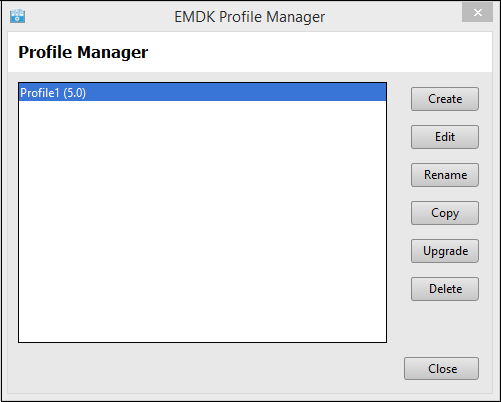Click empty white space in the profile list

click(x=202, y=220)
